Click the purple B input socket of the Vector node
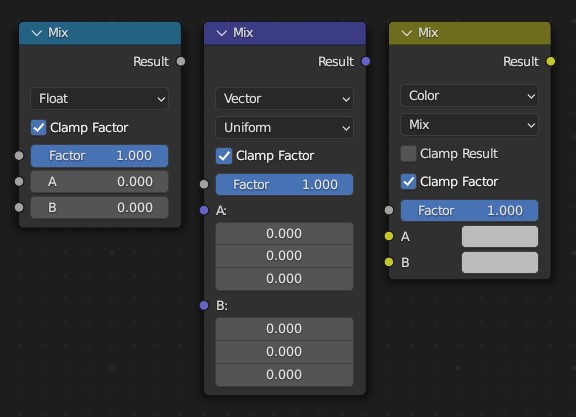This screenshot has height=417, width=576. coord(204,305)
